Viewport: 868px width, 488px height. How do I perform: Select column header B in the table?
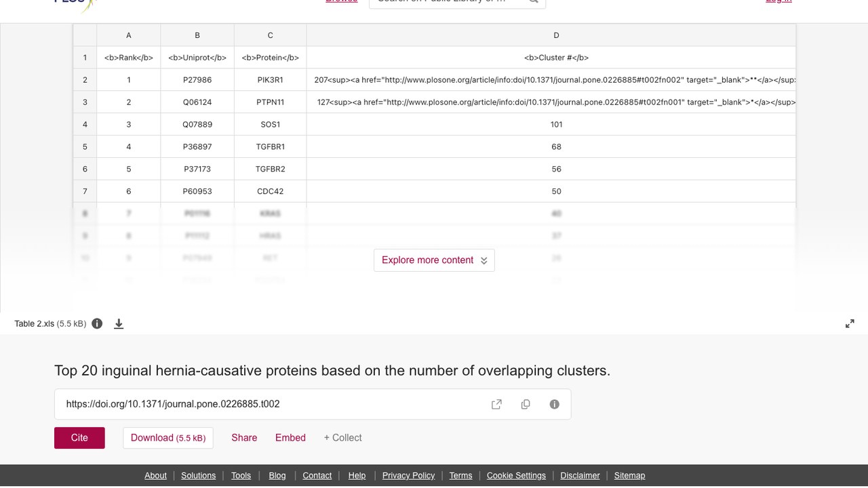coord(197,35)
